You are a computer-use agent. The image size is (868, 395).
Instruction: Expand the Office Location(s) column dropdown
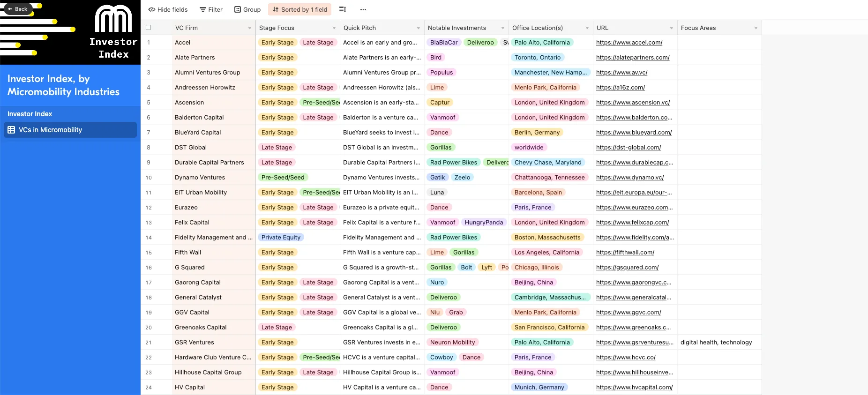587,28
